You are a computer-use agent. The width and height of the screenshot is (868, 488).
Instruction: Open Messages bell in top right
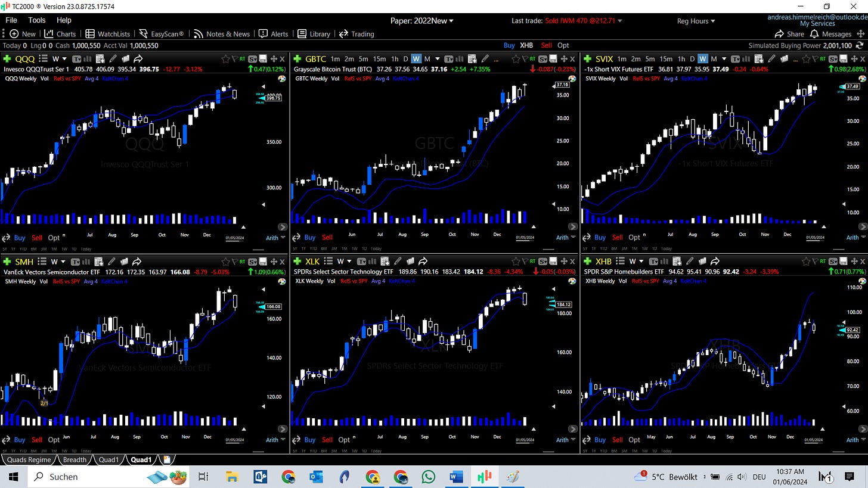(814, 34)
